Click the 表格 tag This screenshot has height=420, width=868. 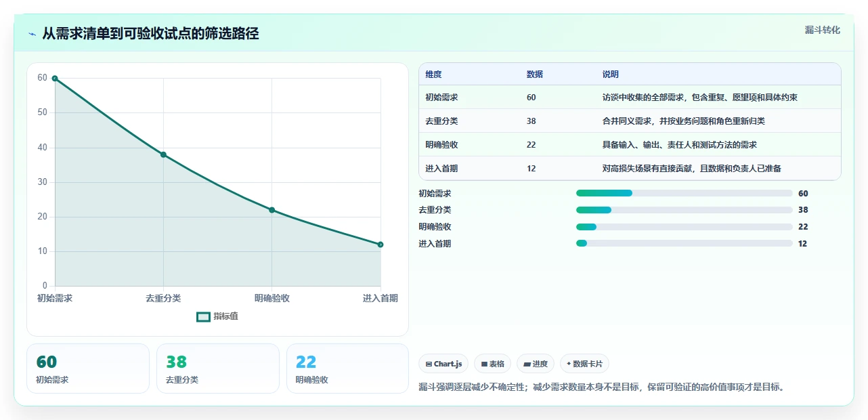(x=492, y=364)
